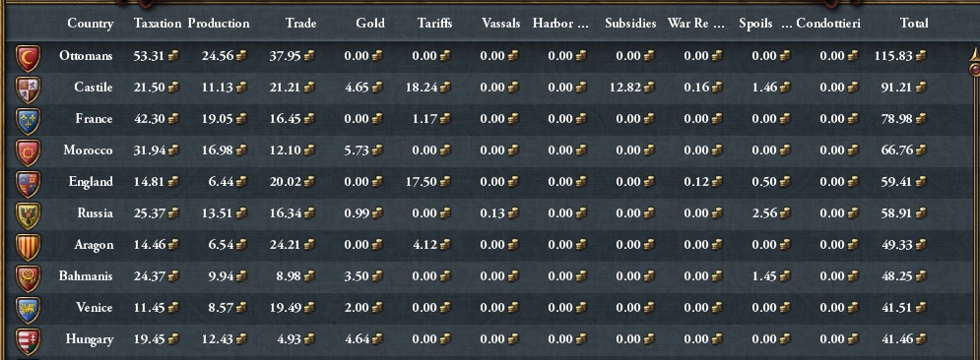Sort by the Country column header
This screenshot has height=360, width=980.
tap(91, 24)
